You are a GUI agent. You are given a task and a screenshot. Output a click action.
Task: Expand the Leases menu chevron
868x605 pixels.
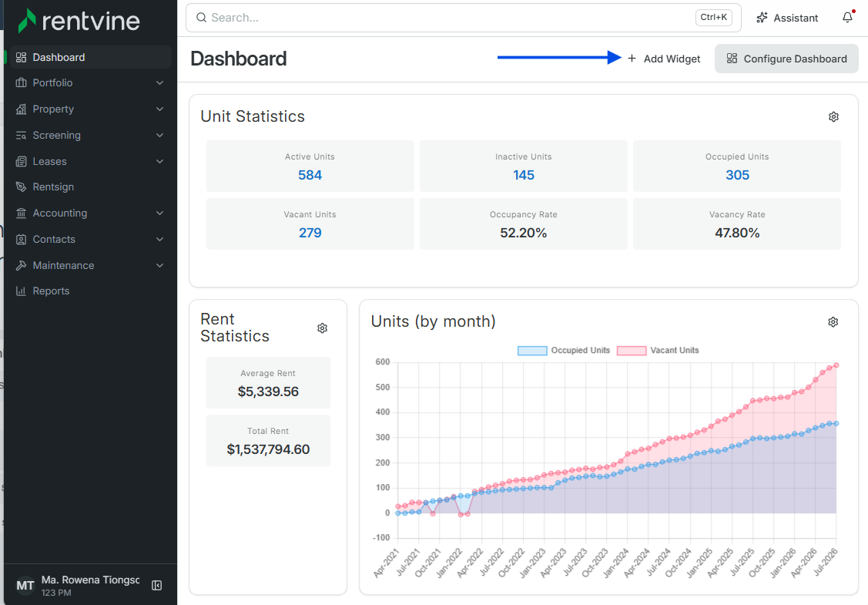tap(160, 161)
